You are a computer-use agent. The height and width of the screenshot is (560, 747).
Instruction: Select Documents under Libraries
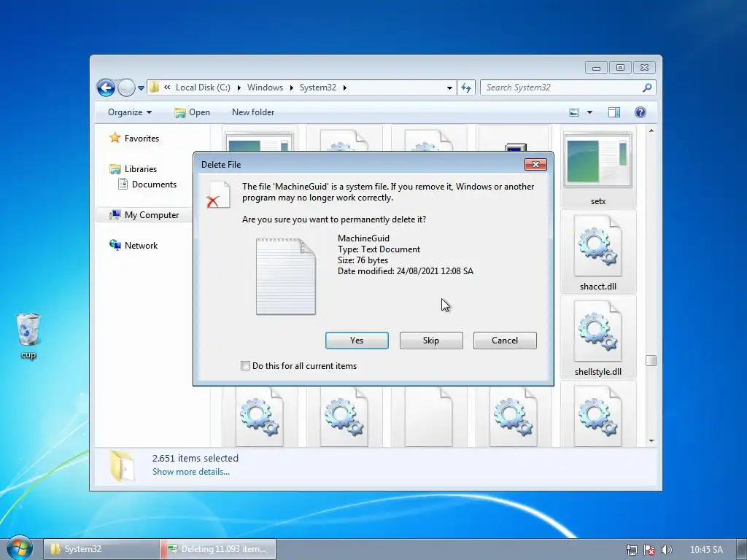[x=147, y=184]
